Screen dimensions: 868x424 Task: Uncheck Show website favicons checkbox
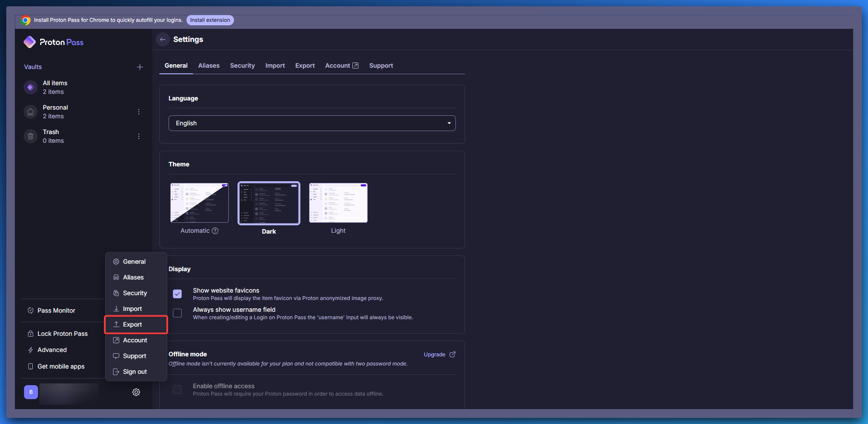(x=177, y=294)
